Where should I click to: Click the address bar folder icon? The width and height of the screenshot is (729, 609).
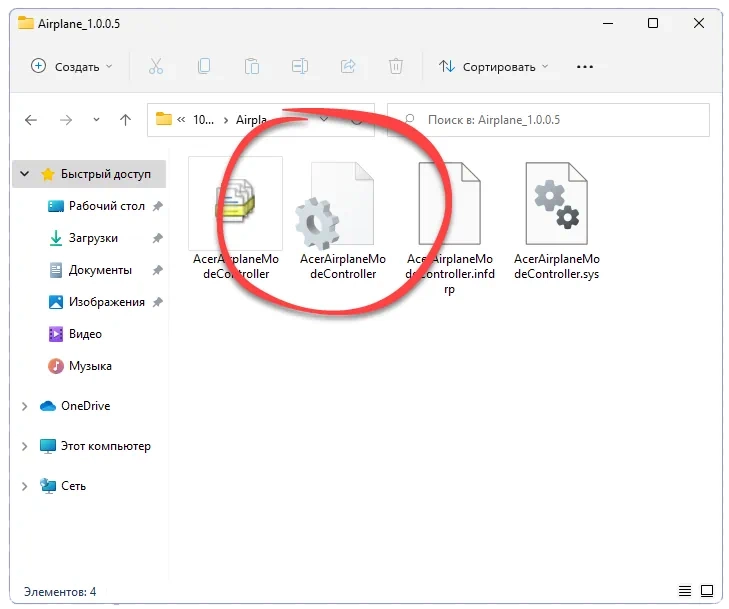click(164, 119)
